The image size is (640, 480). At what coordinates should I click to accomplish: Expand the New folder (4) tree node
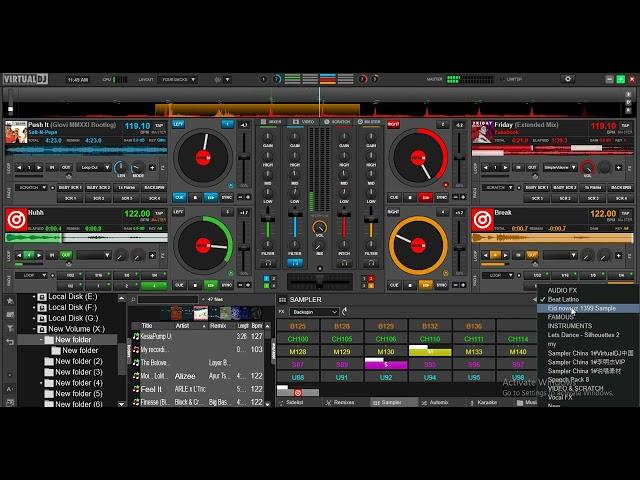[41, 383]
